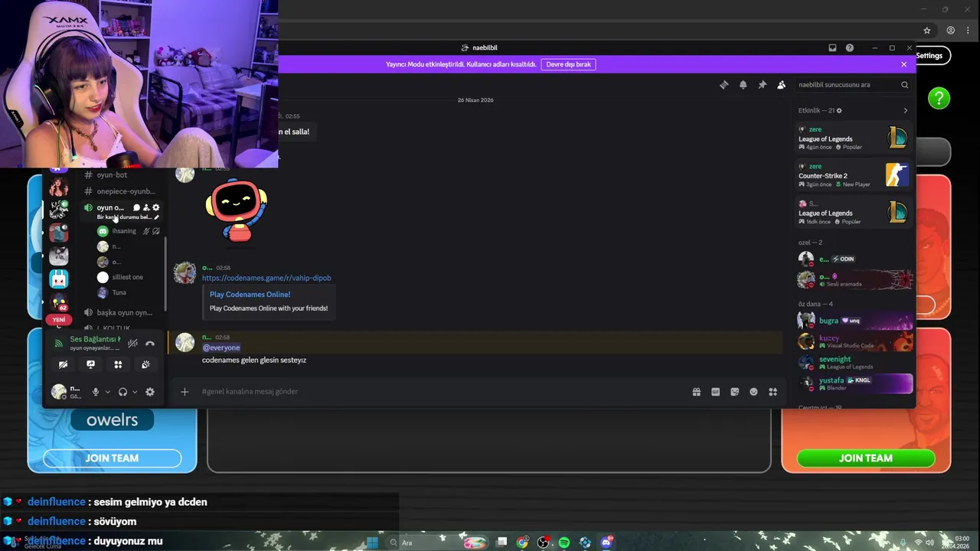Click Codenames right green JOIN TEAM button
980x551 pixels.
click(866, 458)
